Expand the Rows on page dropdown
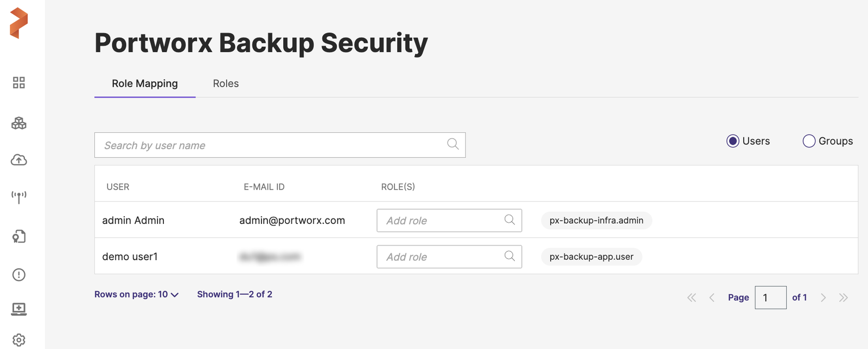 point(136,294)
